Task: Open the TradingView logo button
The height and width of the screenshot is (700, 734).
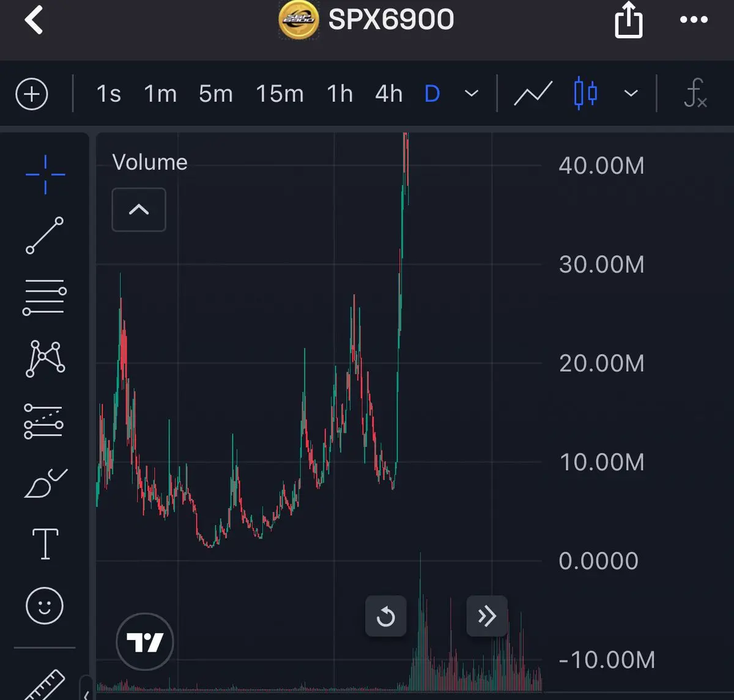Action: pos(145,642)
